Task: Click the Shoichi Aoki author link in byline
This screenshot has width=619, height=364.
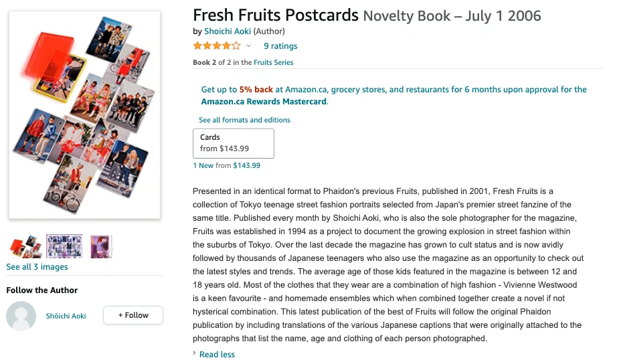Action: 228,31
